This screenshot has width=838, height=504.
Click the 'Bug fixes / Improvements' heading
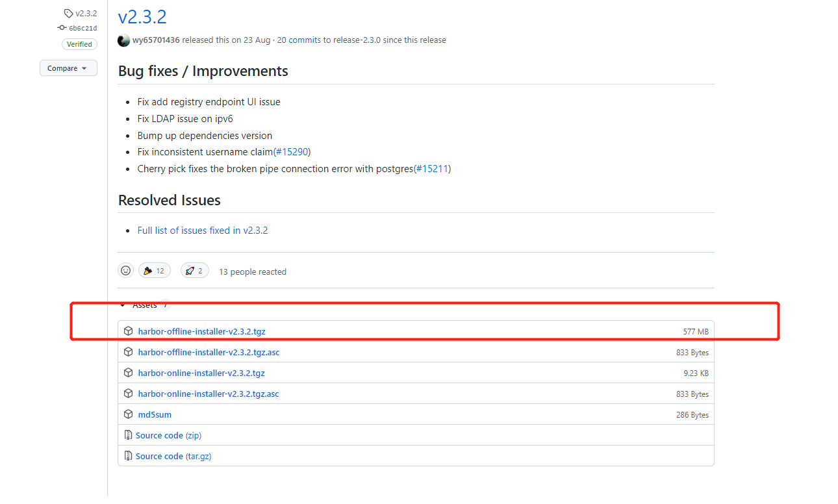(x=203, y=71)
